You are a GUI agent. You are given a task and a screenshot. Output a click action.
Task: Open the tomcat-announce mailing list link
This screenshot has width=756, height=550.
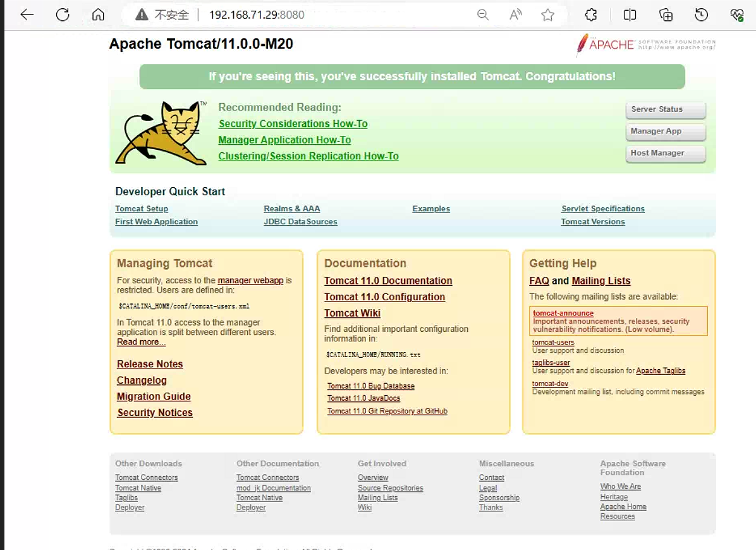click(x=563, y=314)
